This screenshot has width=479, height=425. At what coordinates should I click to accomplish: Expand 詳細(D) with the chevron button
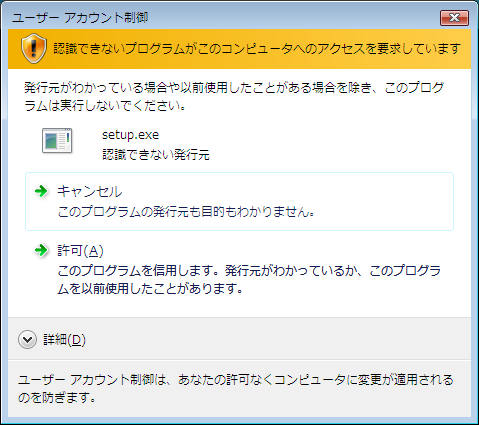[x=27, y=340]
